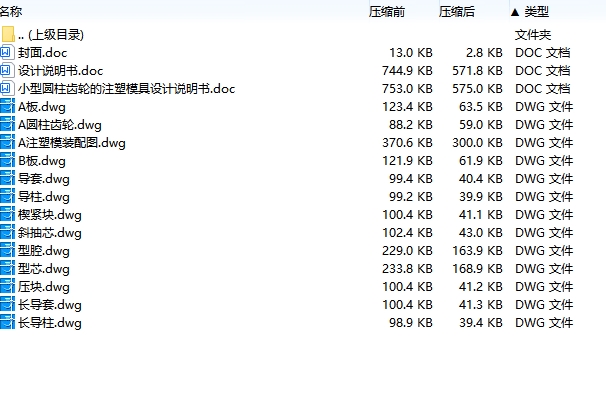This screenshot has height=393, width=606.
Task: Click the DWG icon beside B板.dwg
Action: click(7, 161)
